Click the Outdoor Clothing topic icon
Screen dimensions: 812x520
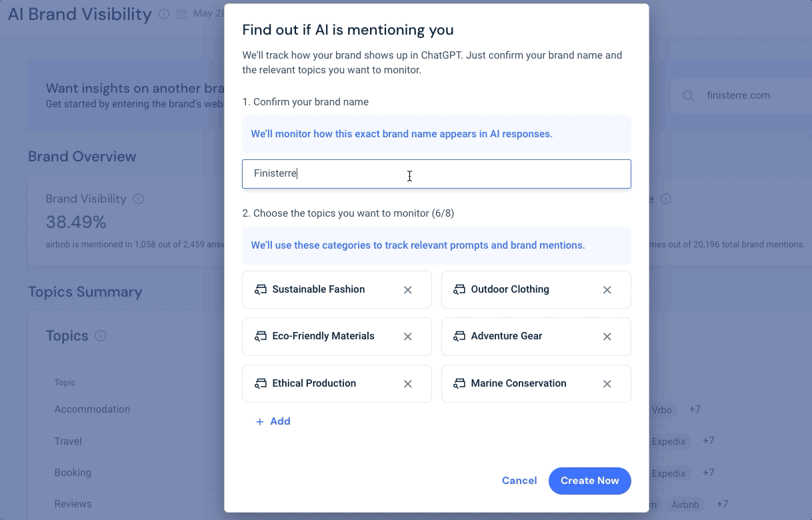459,289
